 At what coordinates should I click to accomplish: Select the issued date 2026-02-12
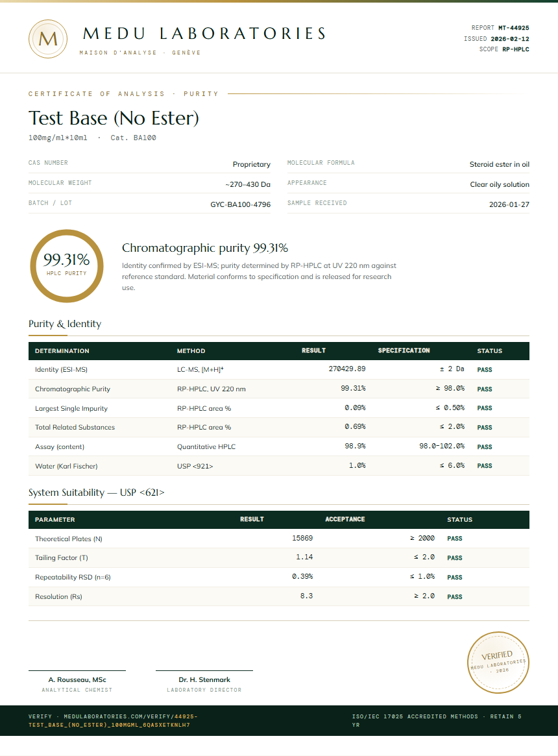[510, 38]
